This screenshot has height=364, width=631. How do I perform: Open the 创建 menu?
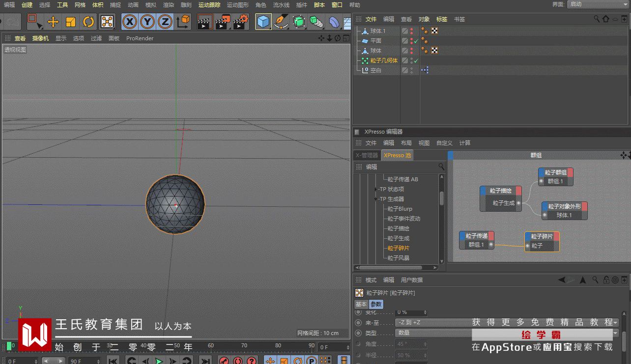coord(27,5)
